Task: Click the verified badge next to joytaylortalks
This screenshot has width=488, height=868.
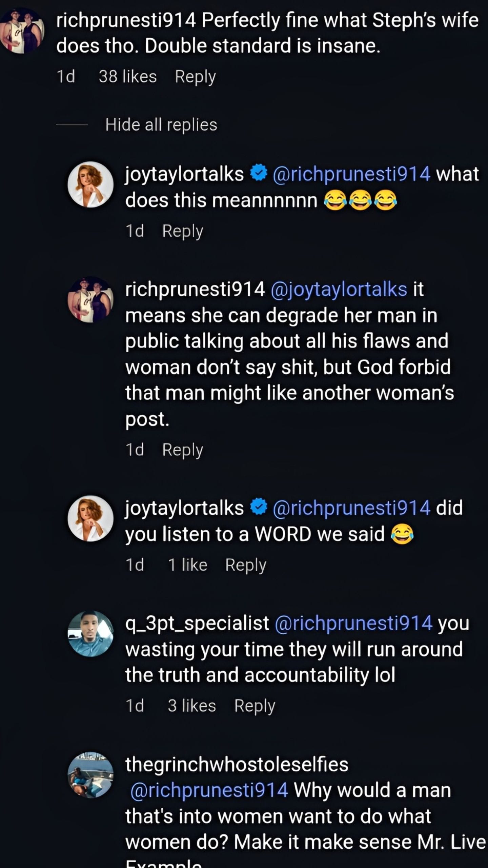Action: point(258,174)
